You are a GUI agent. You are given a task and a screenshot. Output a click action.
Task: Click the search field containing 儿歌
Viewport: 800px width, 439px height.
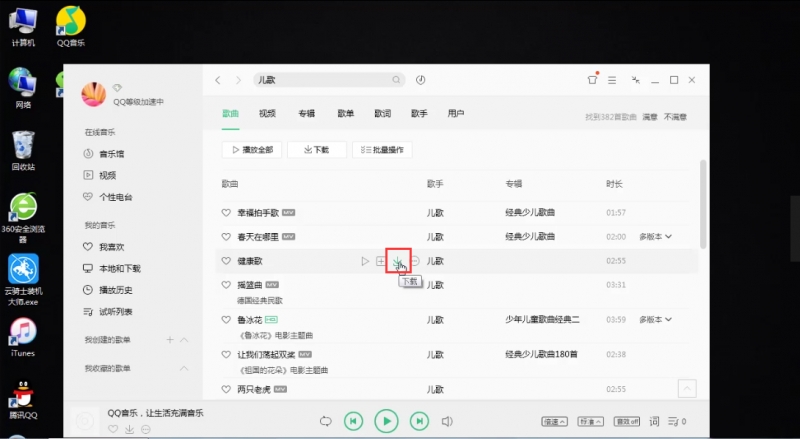point(329,80)
